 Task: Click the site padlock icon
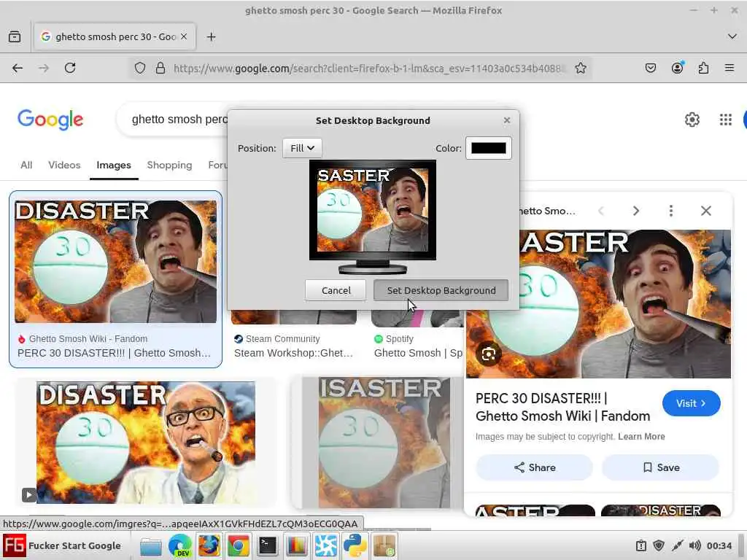(x=160, y=68)
